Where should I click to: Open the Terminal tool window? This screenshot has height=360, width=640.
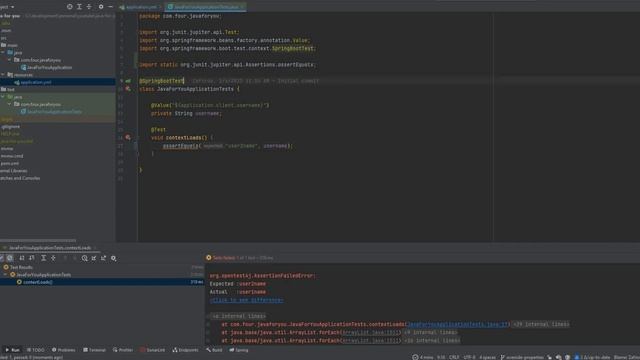coord(94,350)
